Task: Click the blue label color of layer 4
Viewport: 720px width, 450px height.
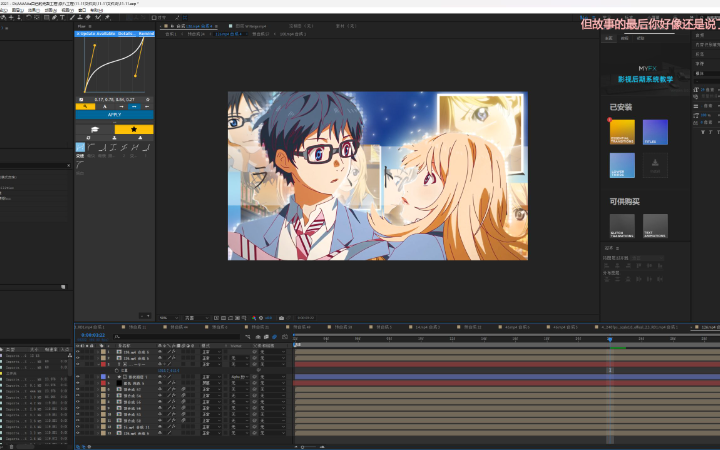Action: pos(103,377)
